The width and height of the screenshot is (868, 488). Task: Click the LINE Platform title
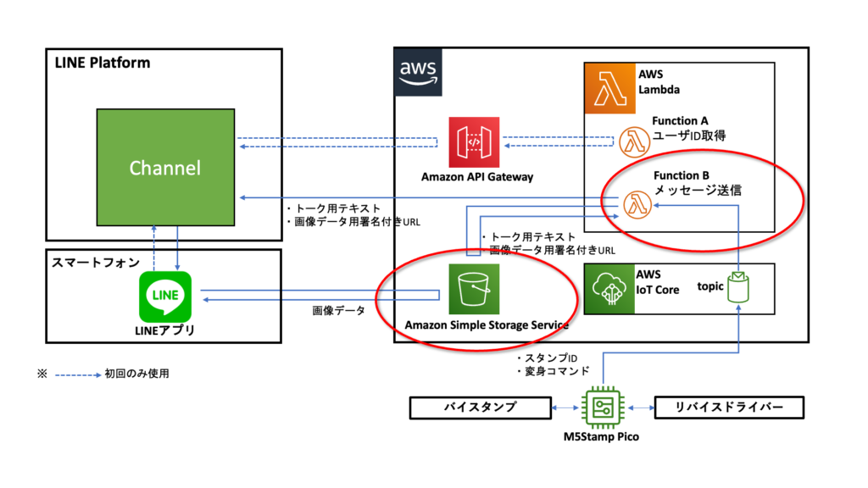point(102,63)
